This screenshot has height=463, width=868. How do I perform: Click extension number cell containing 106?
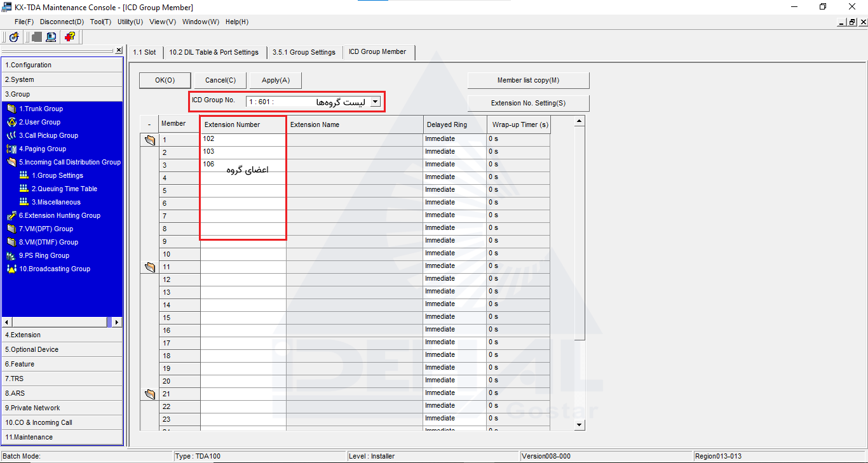pos(243,165)
